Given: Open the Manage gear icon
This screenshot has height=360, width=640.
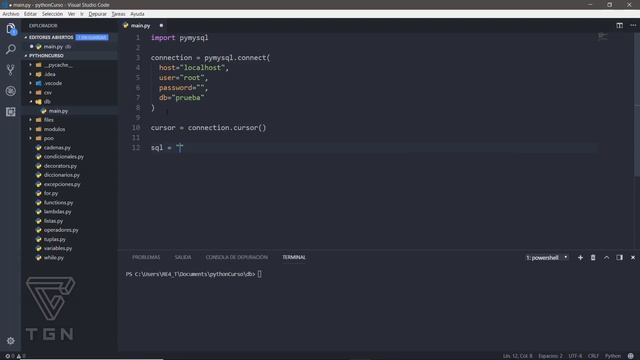Looking at the screenshot, I should (11, 340).
